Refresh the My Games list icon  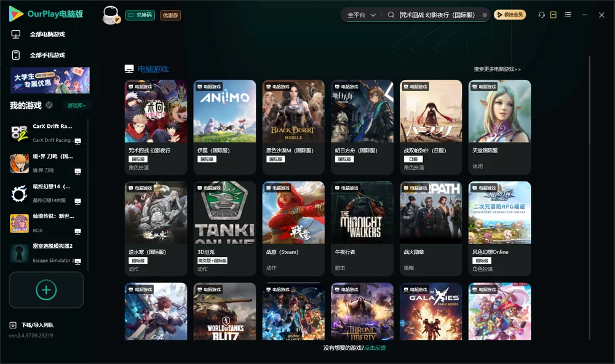coord(49,105)
